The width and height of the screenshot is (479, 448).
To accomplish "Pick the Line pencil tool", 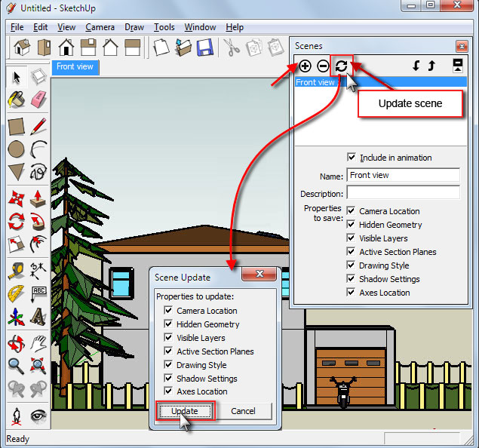I will pyautogui.click(x=38, y=127).
